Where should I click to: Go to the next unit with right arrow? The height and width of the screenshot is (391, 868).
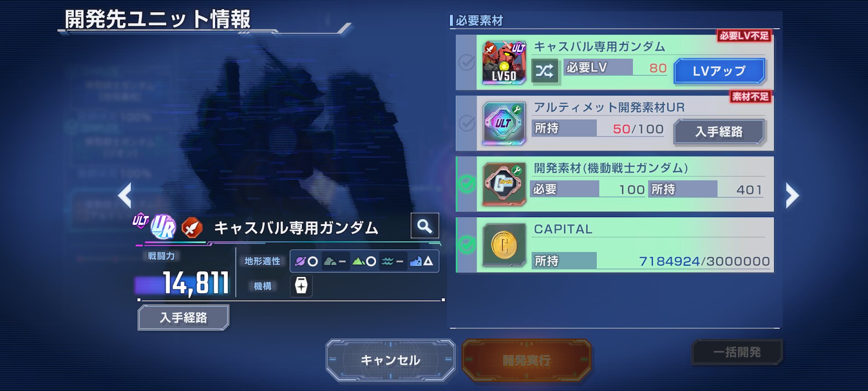792,195
